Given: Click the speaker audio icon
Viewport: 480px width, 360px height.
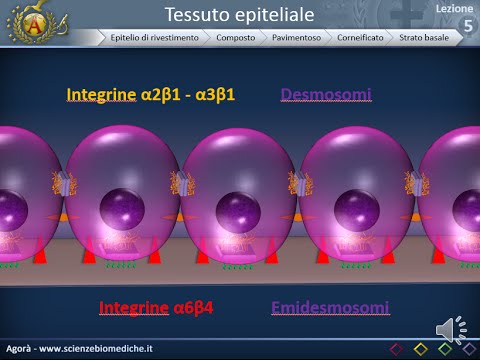Looking at the screenshot, I should point(451,330).
